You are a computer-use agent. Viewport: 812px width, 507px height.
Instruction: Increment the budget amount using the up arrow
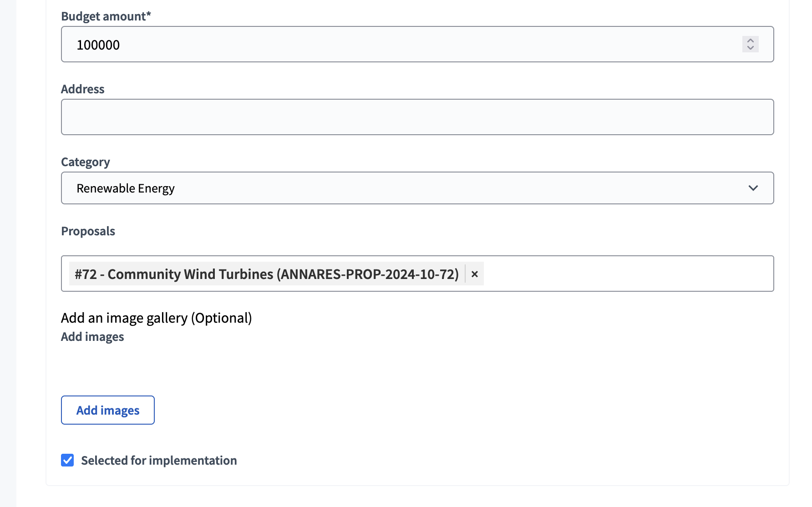pos(751,41)
